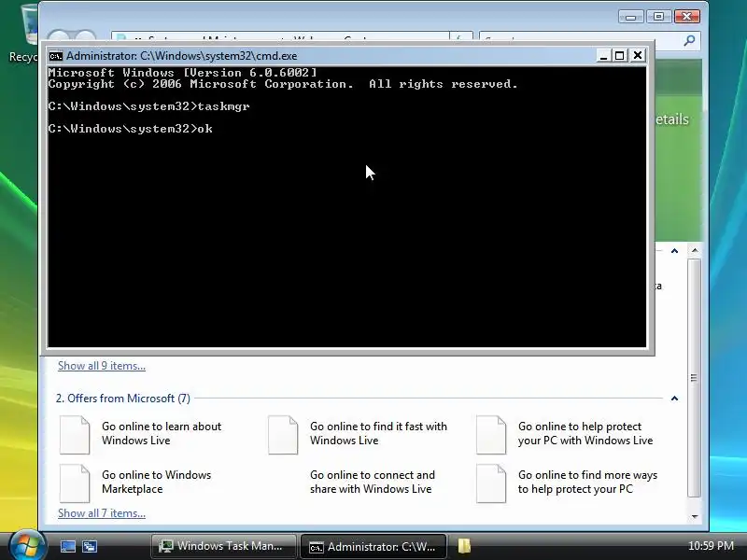The height and width of the screenshot is (560, 747).
Task: Open Go online to connect and share with Windows Live
Action: click(372, 482)
